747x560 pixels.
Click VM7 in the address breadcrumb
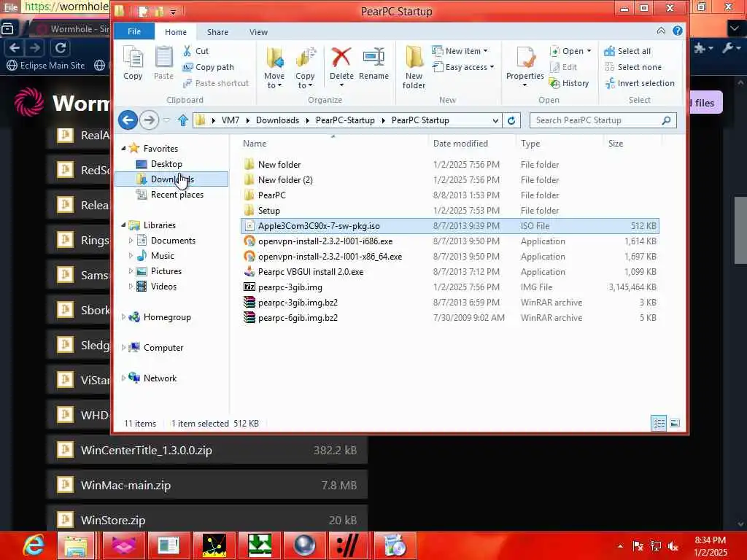click(231, 120)
